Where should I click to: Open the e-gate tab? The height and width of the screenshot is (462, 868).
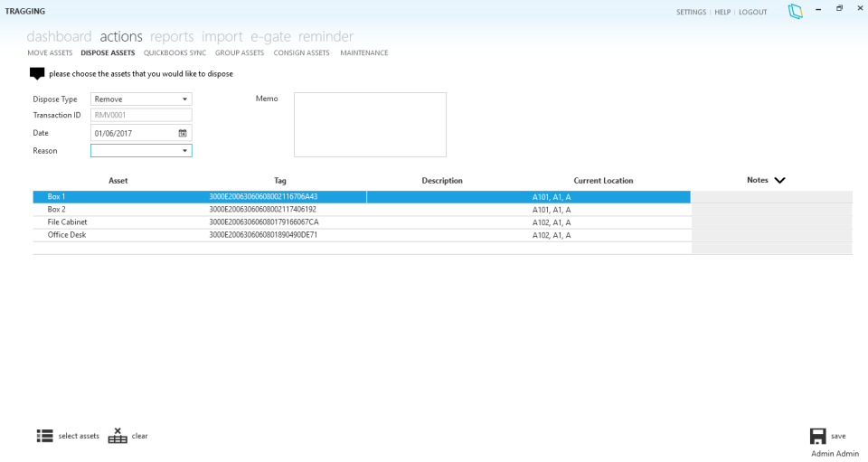coord(270,36)
